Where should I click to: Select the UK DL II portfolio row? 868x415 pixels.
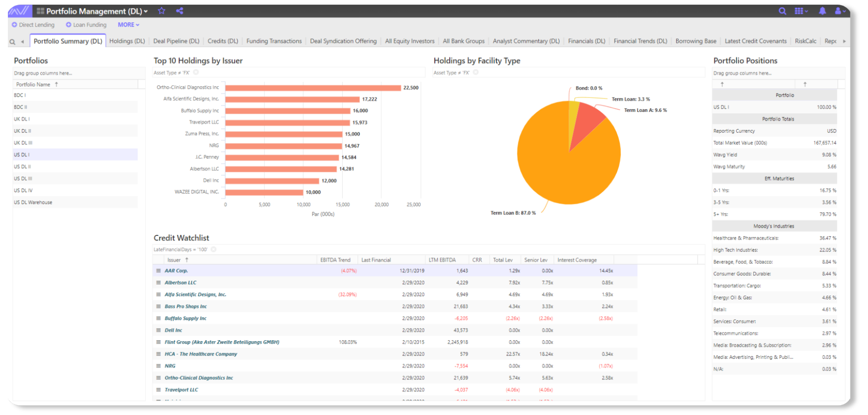[x=75, y=131]
